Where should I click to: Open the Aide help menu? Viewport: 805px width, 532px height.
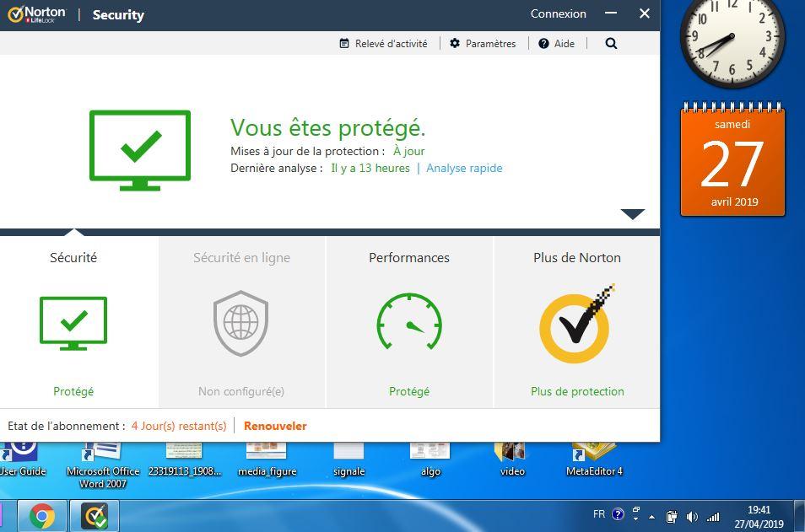click(x=557, y=44)
